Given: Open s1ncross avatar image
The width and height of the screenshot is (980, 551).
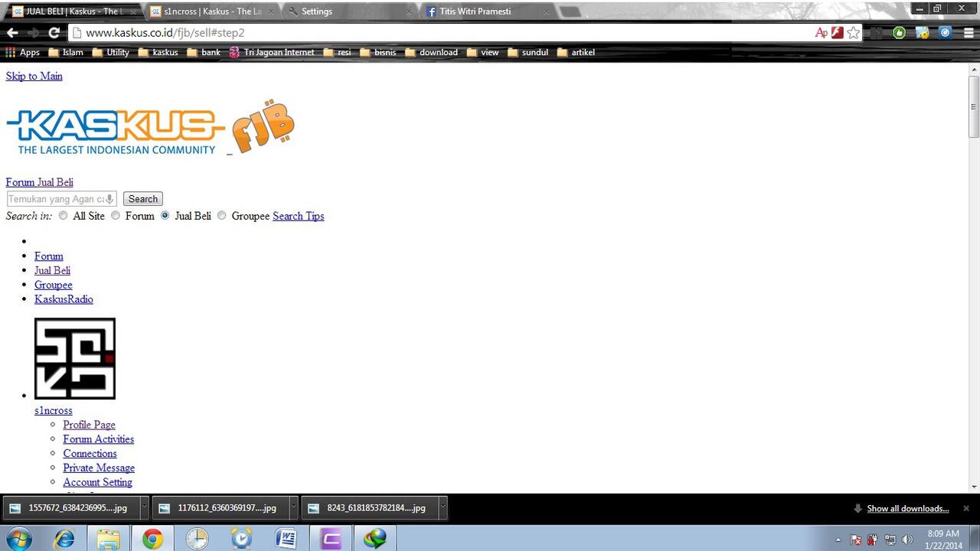Looking at the screenshot, I should point(75,359).
